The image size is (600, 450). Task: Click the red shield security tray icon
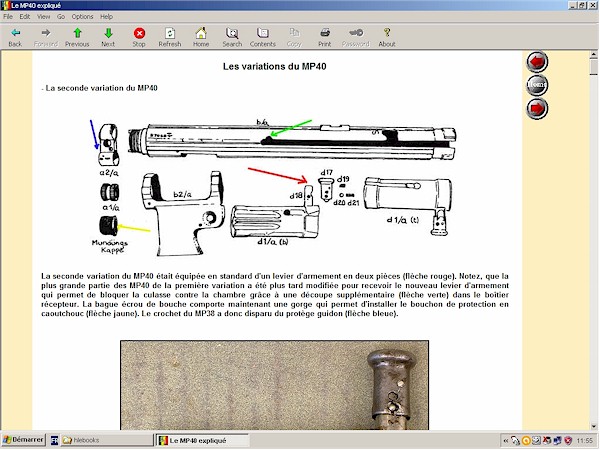coord(569,441)
